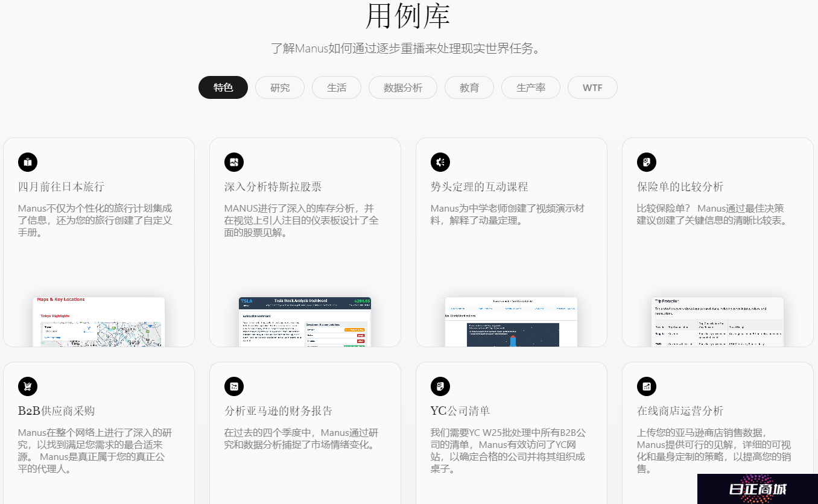Open the 分析亚马逊的财务报告 title
The width and height of the screenshot is (818, 504).
278,411
